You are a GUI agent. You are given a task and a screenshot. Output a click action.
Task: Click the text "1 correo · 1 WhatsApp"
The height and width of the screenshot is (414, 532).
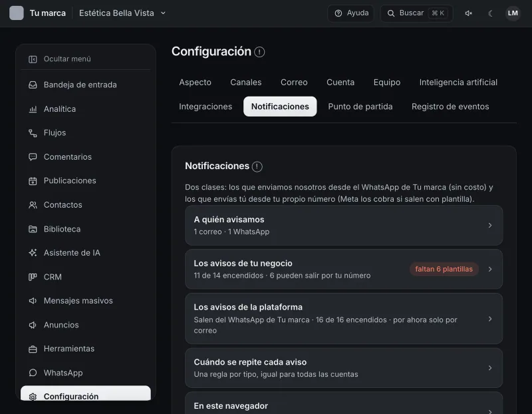coord(231,232)
